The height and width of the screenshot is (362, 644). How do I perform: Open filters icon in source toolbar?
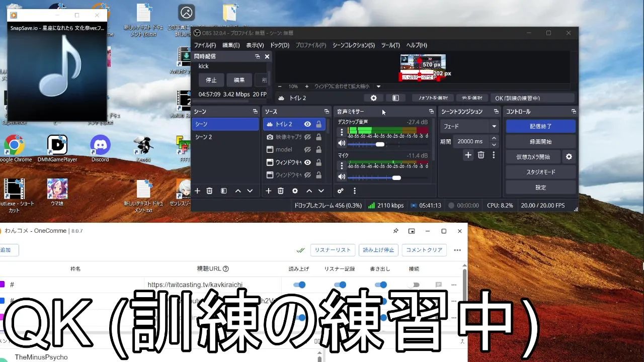(396, 98)
